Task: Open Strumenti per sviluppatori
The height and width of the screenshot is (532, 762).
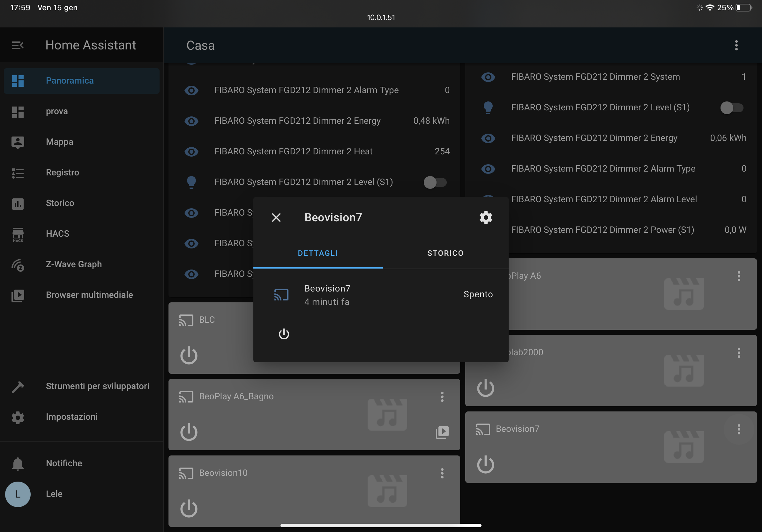Action: [x=97, y=386]
